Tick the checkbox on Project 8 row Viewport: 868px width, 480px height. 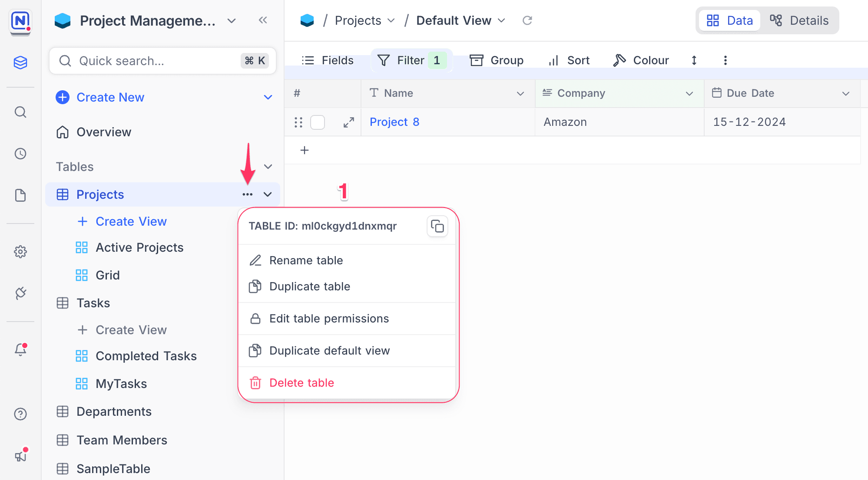(x=318, y=122)
